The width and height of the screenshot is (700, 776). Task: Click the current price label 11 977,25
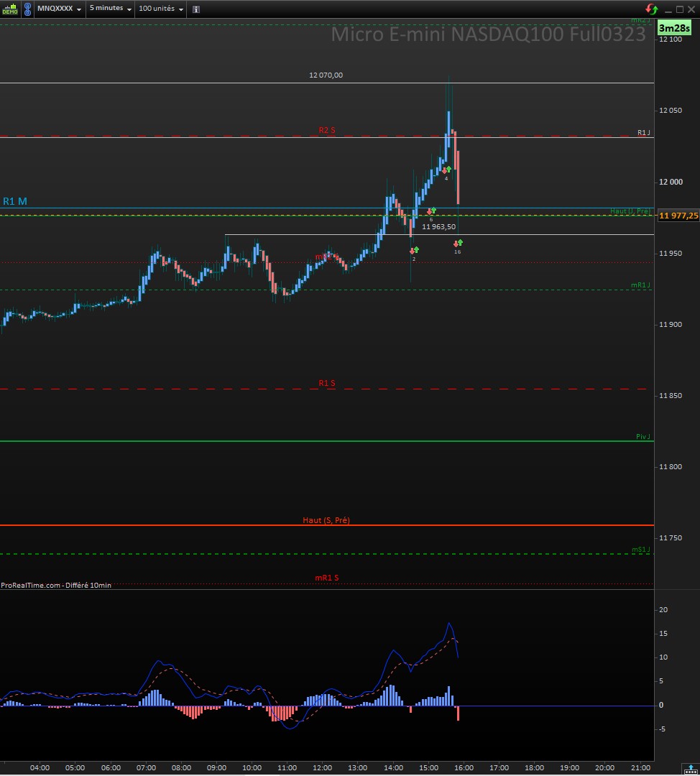pos(678,216)
